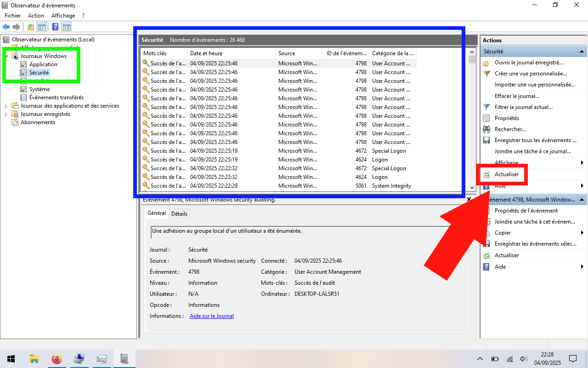Click Propriétés de l'événement
The height and width of the screenshot is (368, 588).
[x=526, y=211]
